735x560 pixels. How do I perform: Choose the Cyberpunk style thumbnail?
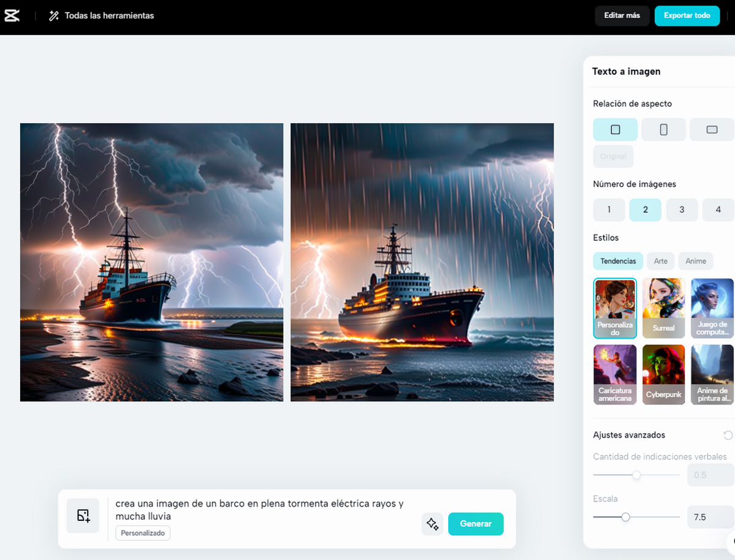(x=663, y=374)
